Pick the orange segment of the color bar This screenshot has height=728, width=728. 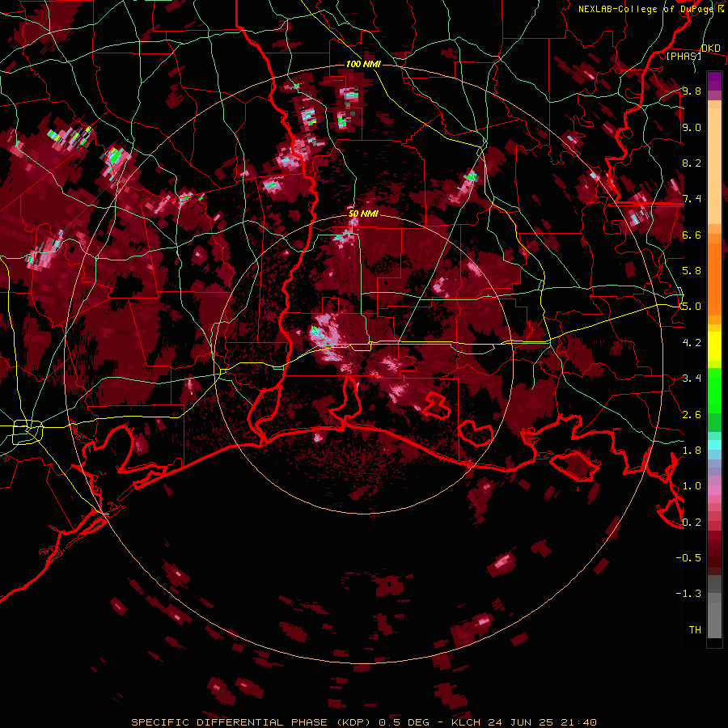point(714,274)
